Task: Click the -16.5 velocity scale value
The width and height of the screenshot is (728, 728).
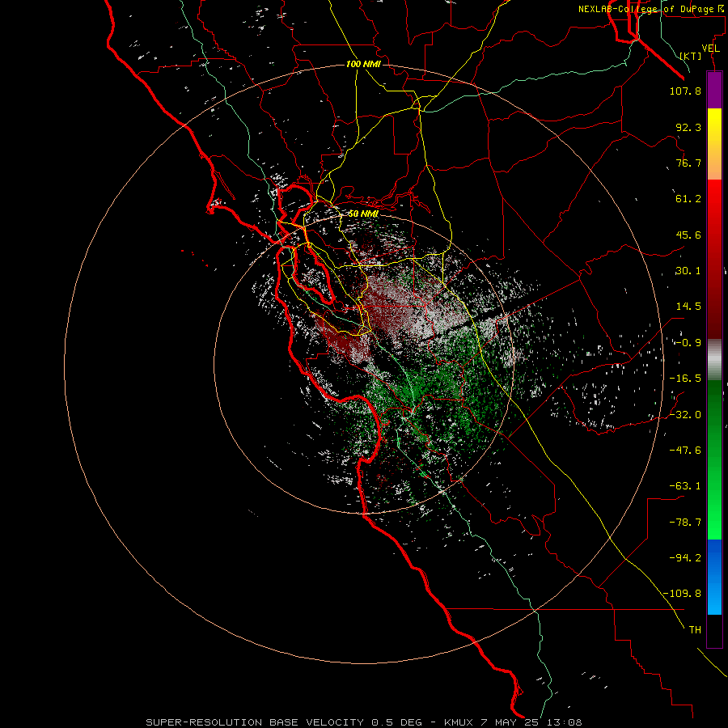Action: tap(685, 379)
